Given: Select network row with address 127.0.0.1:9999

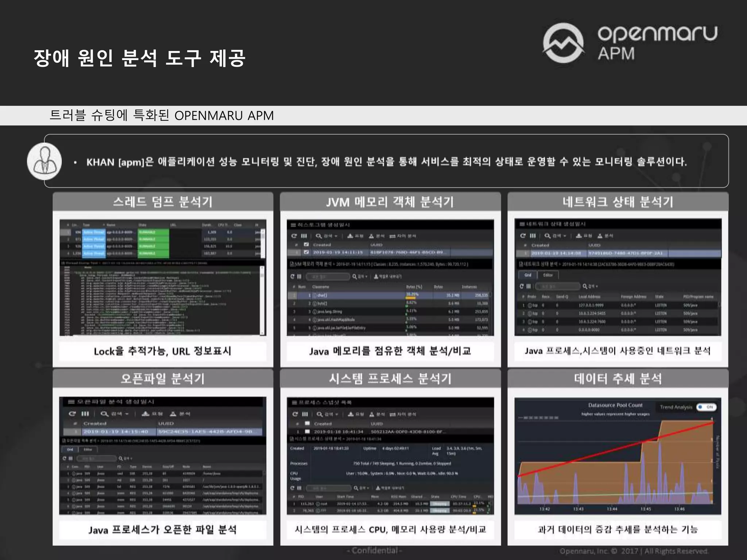Looking at the screenshot, I should (617, 305).
